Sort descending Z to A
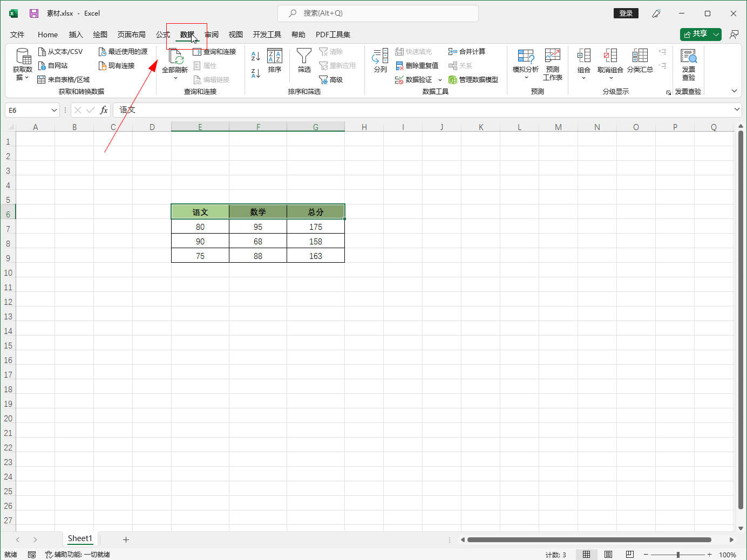The height and width of the screenshot is (560, 747). point(256,73)
